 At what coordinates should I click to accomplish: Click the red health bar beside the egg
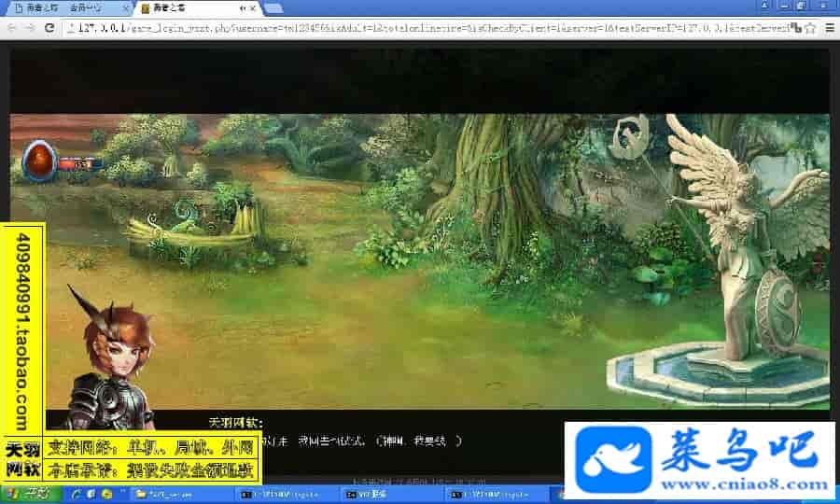tap(80, 163)
